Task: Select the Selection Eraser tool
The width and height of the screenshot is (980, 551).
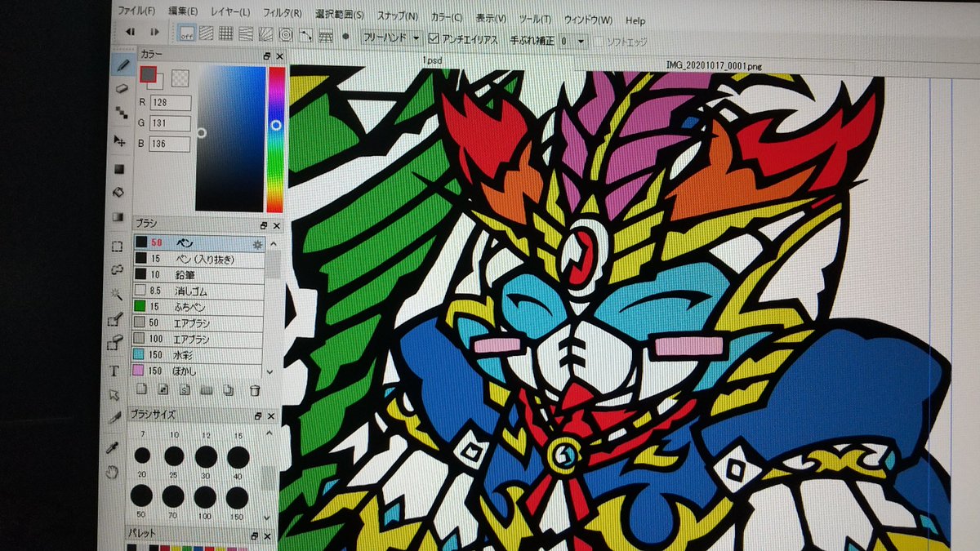Action: click(x=114, y=344)
